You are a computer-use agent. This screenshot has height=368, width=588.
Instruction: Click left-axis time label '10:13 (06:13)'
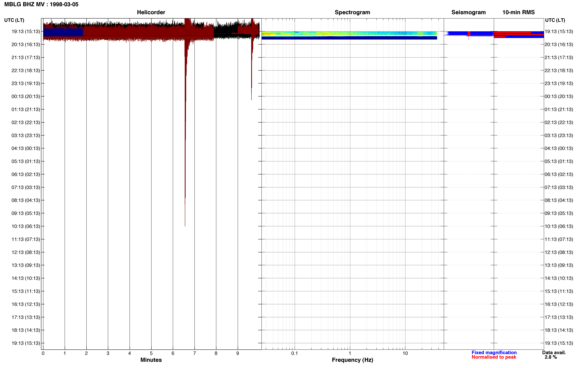click(x=26, y=226)
